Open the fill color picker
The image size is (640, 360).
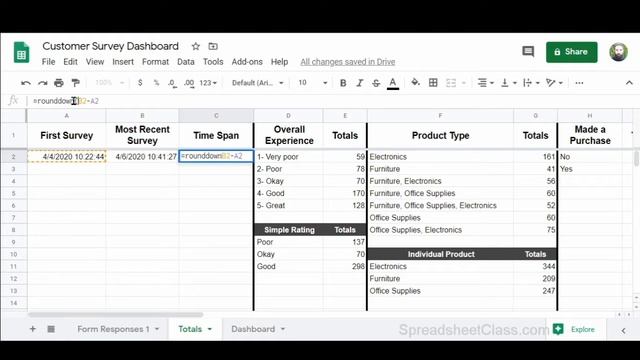tap(416, 83)
